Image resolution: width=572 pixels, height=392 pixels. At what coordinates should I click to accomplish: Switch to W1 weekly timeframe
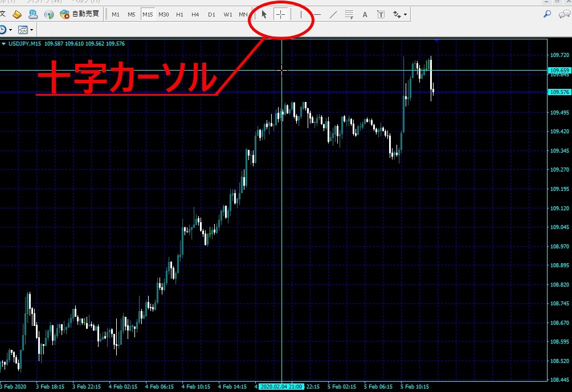[228, 15]
